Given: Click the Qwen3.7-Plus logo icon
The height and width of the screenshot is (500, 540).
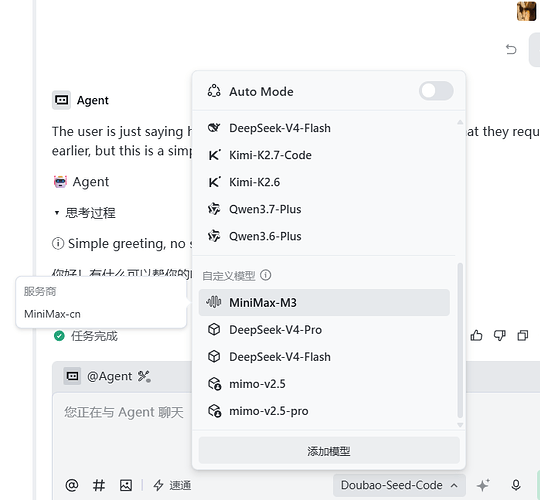Looking at the screenshot, I should (214, 209).
